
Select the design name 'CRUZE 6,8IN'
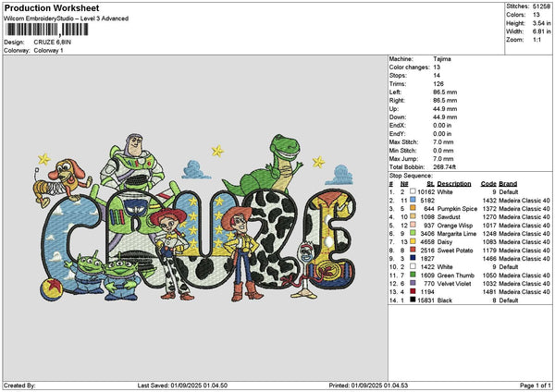click(x=53, y=43)
